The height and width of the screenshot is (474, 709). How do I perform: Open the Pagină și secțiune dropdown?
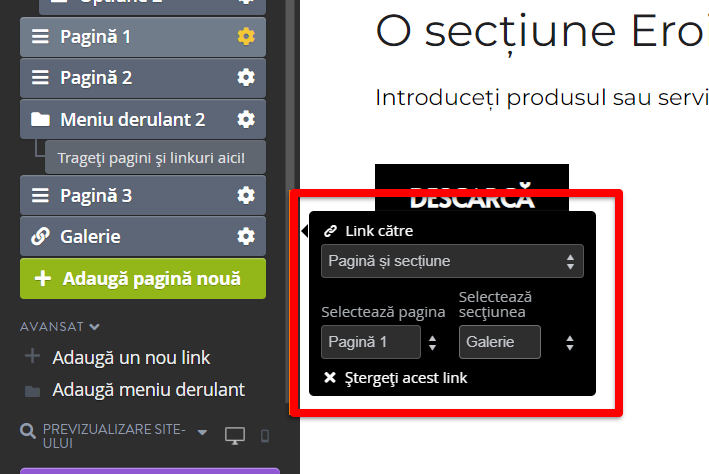coord(452,261)
